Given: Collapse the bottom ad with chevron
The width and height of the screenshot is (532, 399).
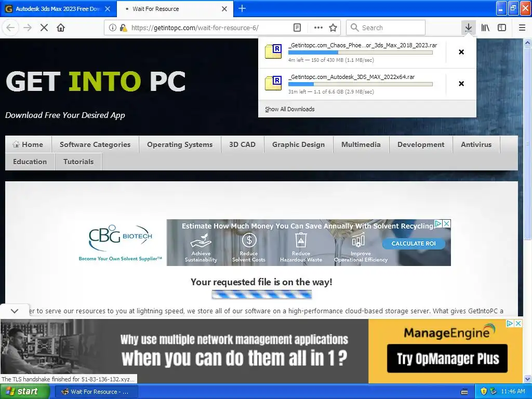Looking at the screenshot, I should point(15,311).
